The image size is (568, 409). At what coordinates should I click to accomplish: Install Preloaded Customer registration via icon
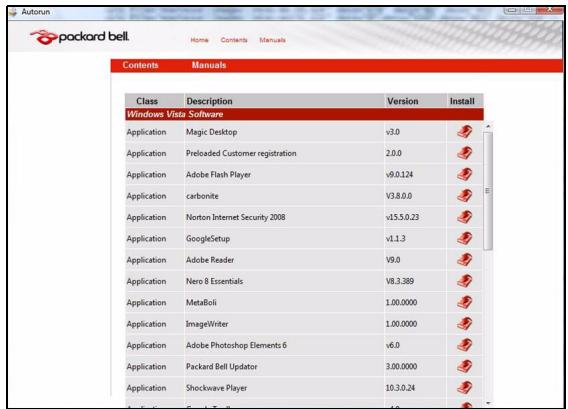464,153
